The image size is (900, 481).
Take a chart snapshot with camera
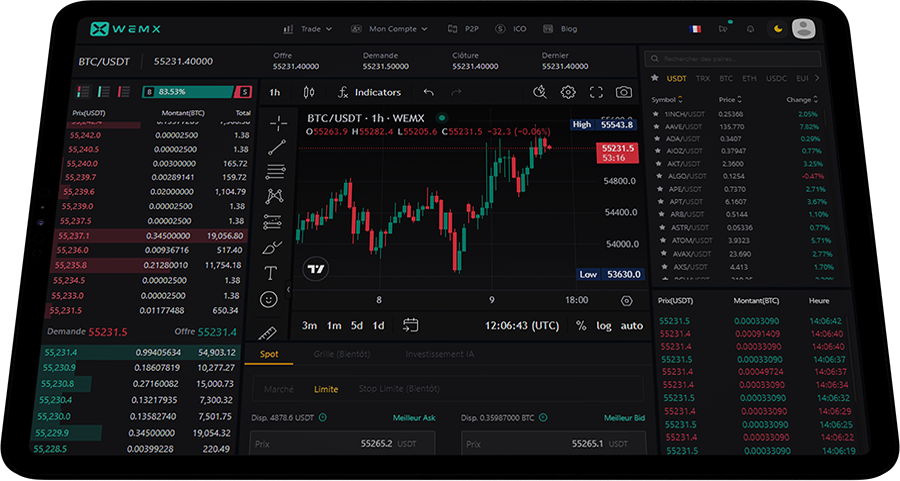pyautogui.click(x=624, y=92)
